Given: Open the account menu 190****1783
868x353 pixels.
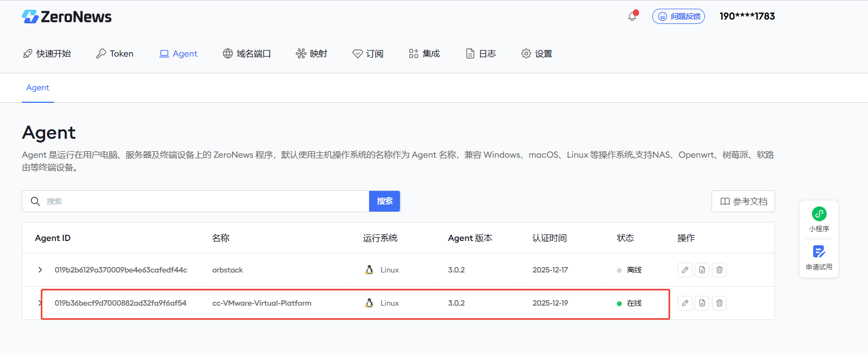Looking at the screenshot, I should click(x=747, y=16).
